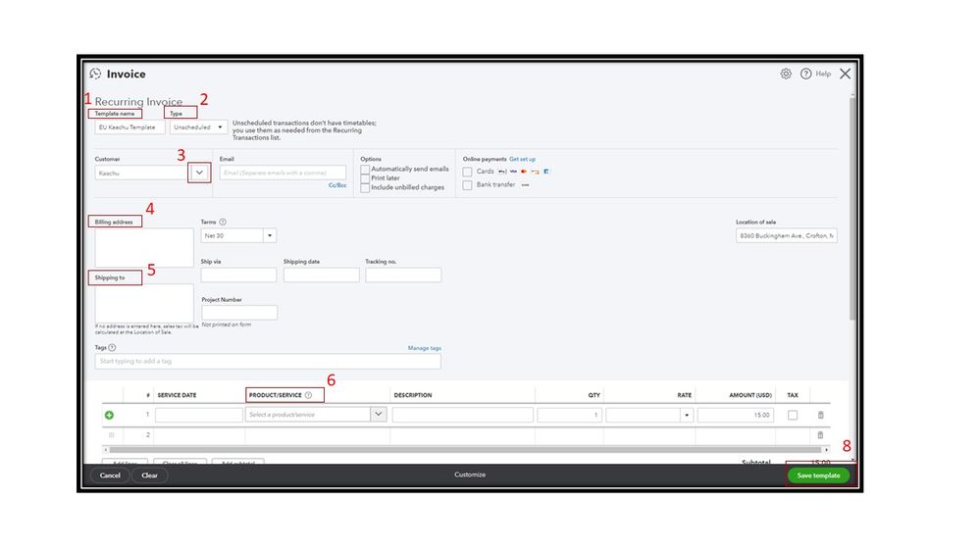This screenshot has height=551, width=980.
Task: Click the Help question mark icon
Action: coord(805,74)
